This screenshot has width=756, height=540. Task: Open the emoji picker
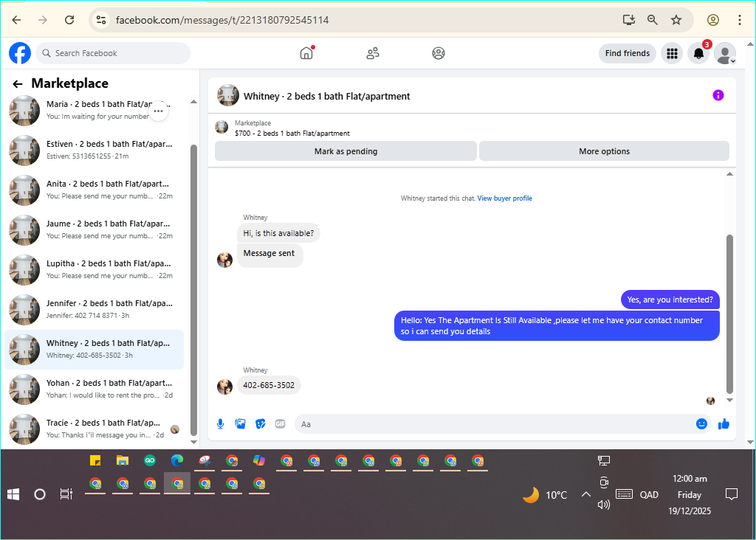coord(701,424)
